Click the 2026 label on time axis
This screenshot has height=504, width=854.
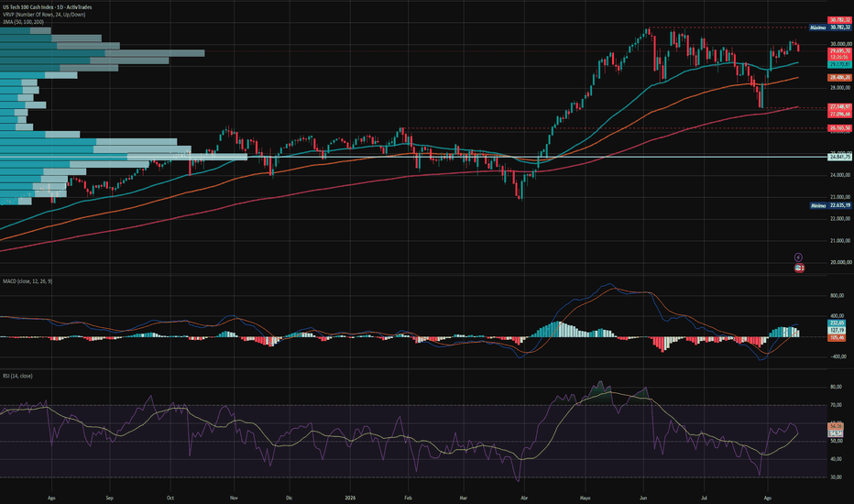(x=350, y=498)
